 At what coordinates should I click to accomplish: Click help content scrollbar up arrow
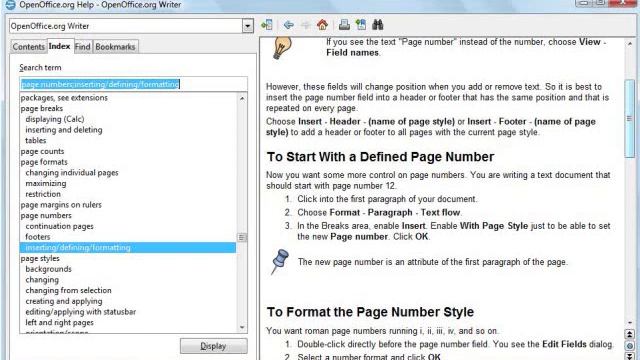click(630, 43)
